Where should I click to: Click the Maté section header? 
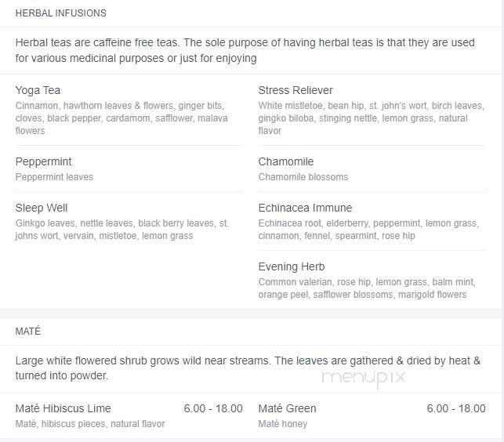point(28,331)
